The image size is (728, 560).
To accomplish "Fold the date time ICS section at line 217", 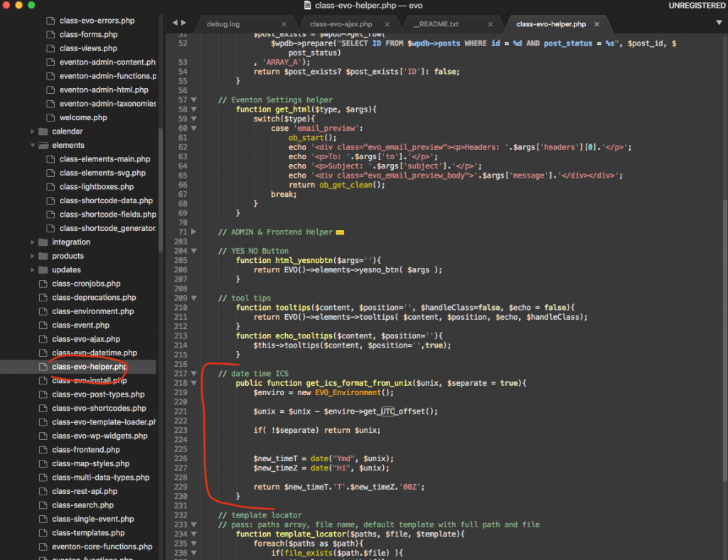I will coord(193,374).
